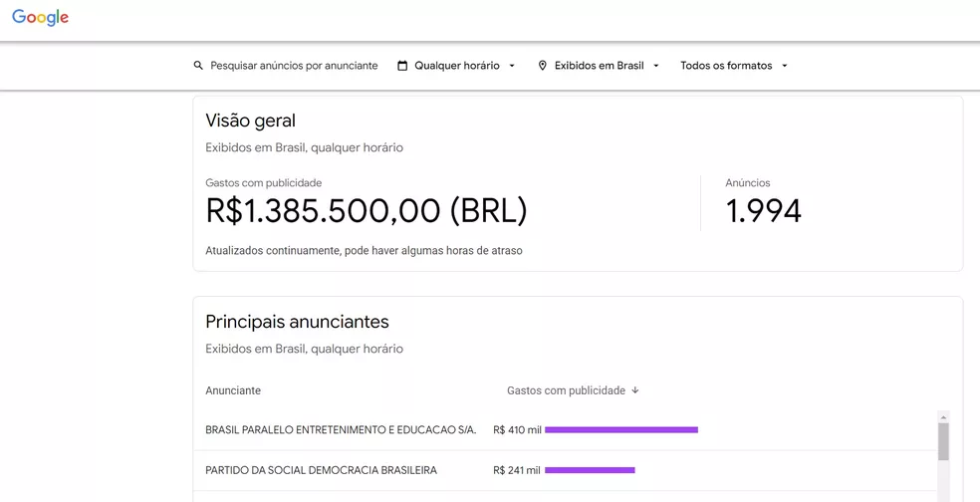This screenshot has width=980, height=502.
Task: Click the purple bar next to R$ 241 mil
Action: (590, 470)
